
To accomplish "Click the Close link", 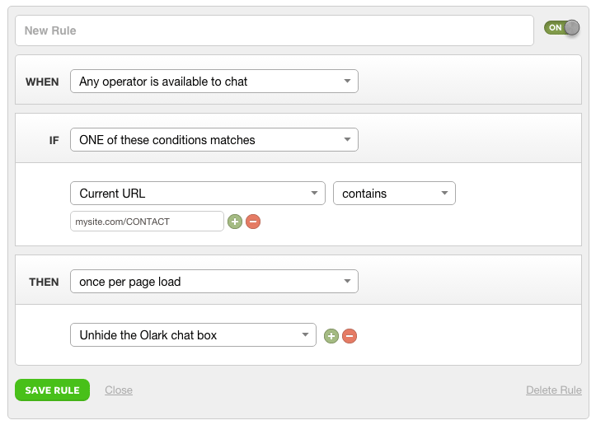I will click(119, 390).
